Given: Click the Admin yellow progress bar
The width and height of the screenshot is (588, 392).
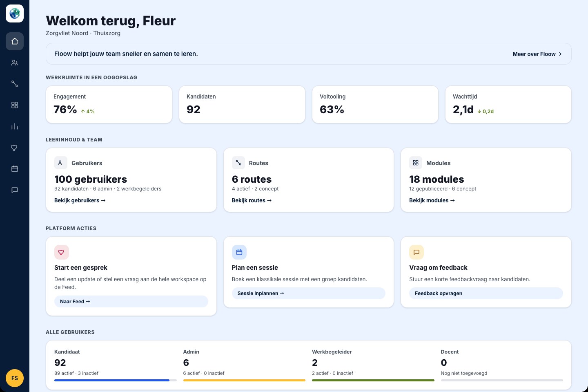Looking at the screenshot, I should pos(244,380).
